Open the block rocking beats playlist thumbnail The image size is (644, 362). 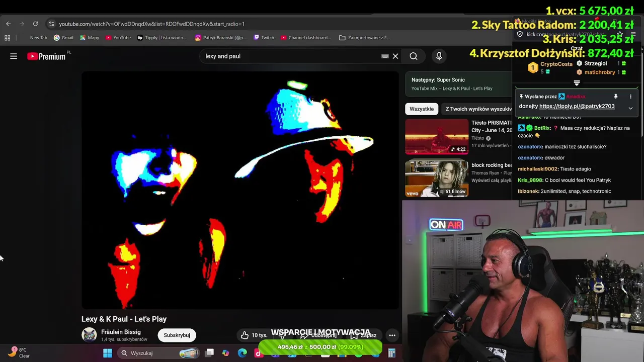pos(437,179)
